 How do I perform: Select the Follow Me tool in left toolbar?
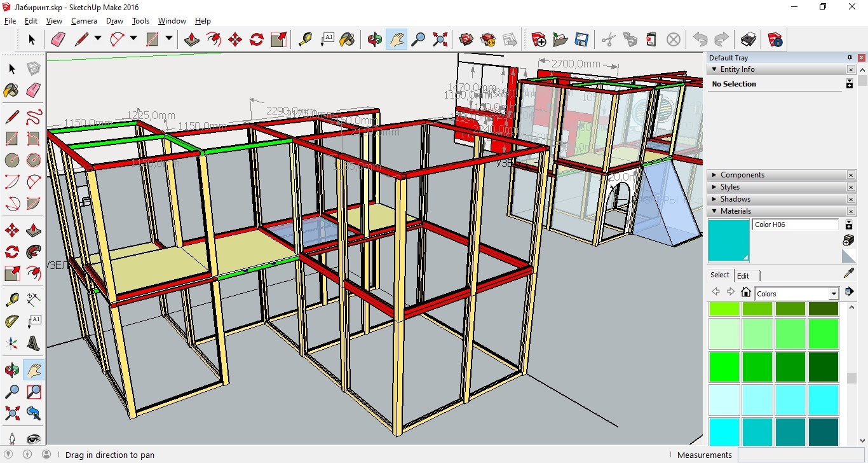coord(34,252)
